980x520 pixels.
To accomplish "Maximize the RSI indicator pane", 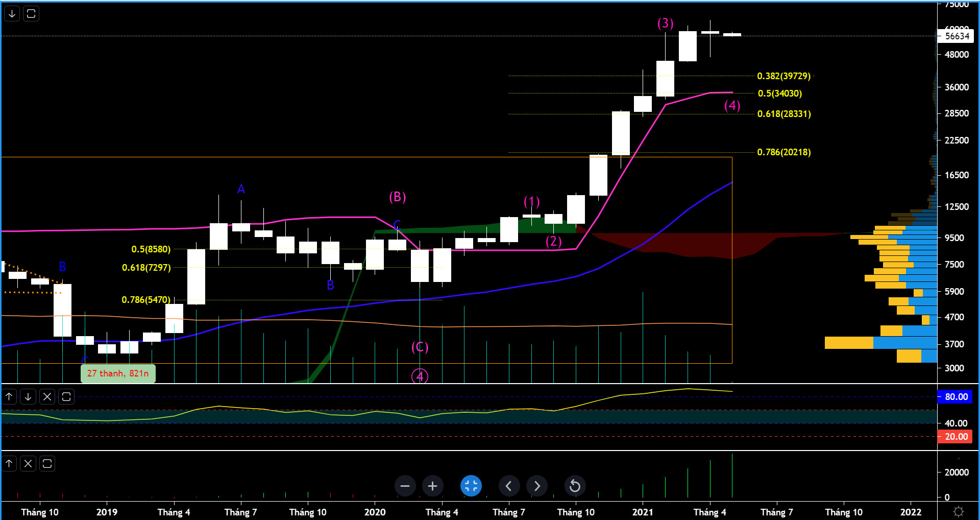I will [x=66, y=397].
